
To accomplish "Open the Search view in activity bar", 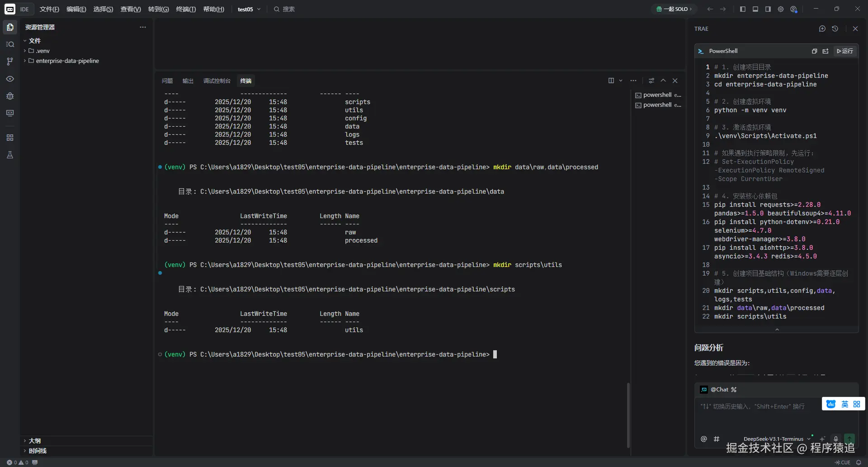I will click(10, 44).
